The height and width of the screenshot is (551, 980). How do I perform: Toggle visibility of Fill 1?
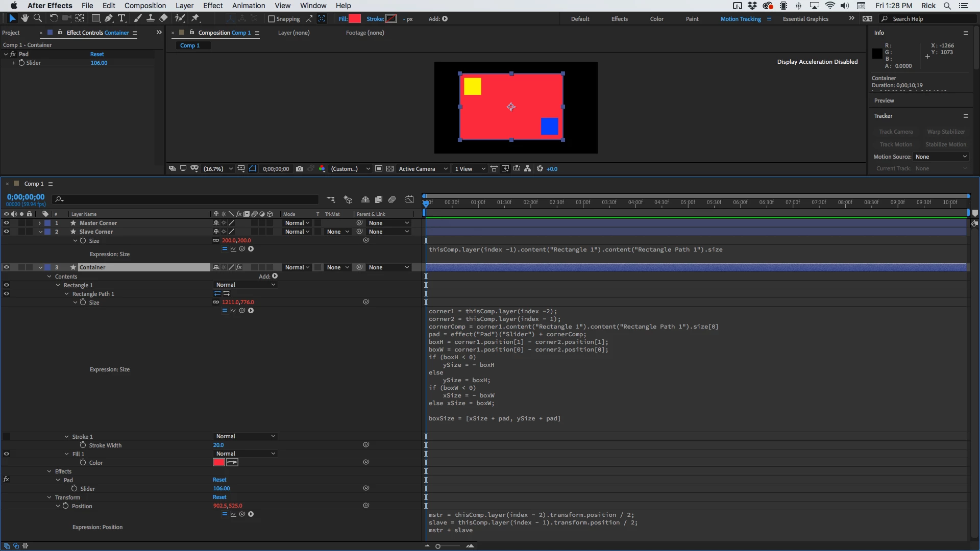[6, 454]
